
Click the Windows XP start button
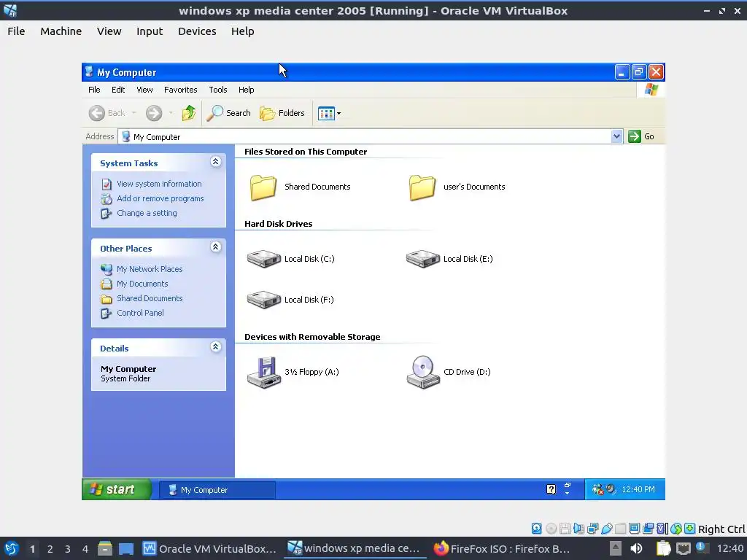(117, 489)
